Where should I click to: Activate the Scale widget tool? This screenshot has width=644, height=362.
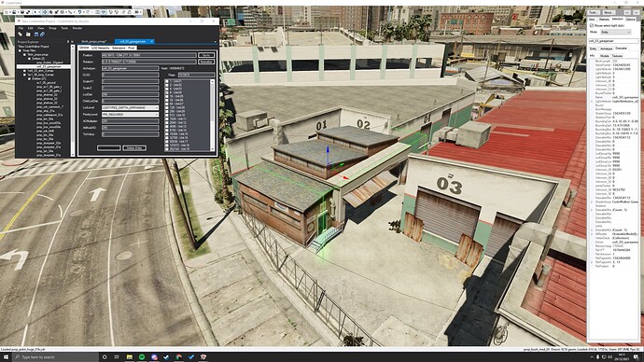(56, 12)
